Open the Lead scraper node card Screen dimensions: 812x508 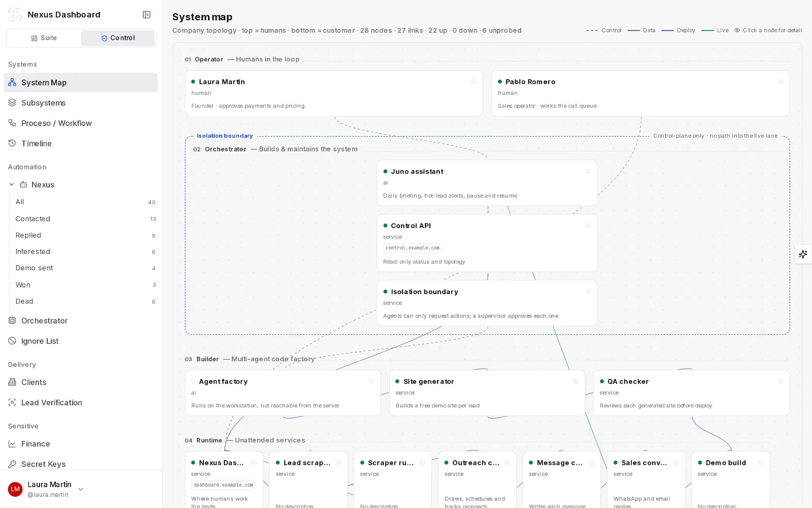coord(309,480)
